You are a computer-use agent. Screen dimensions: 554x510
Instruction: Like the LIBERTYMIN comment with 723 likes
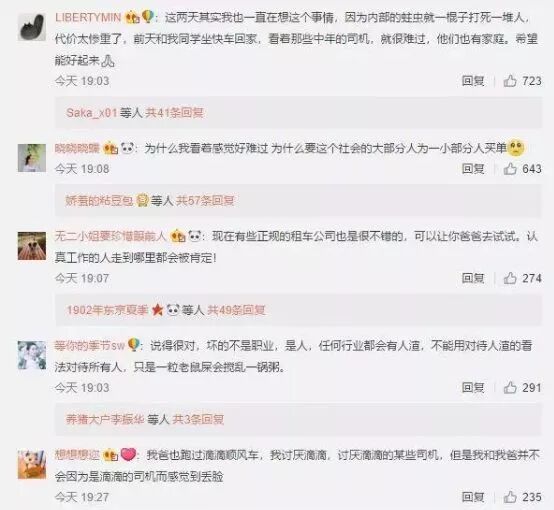tap(510, 81)
